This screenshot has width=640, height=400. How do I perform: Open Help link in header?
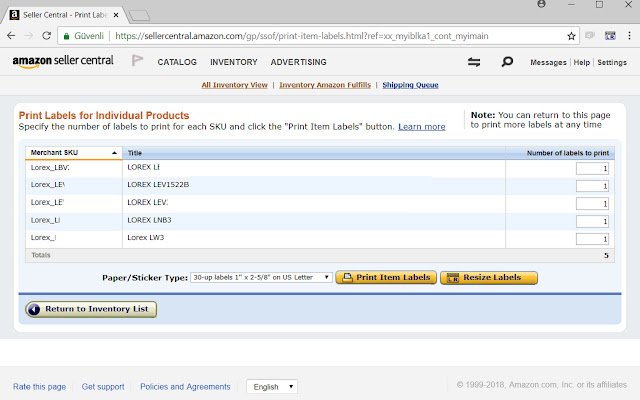tap(582, 62)
